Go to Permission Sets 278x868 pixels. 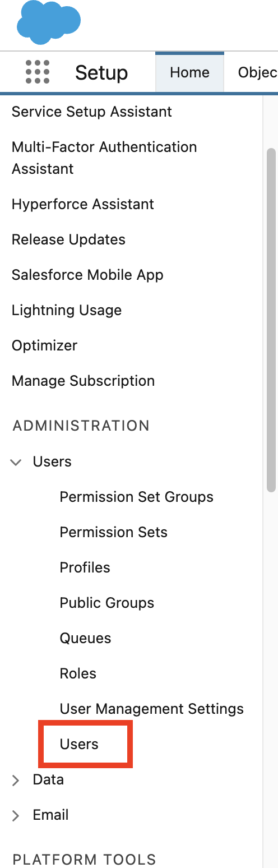[114, 532]
